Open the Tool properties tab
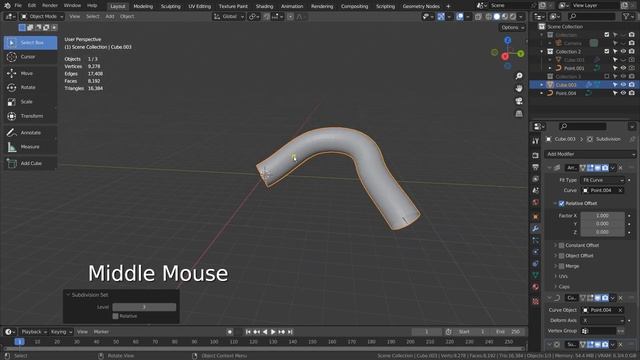The height and width of the screenshot is (360, 640). [536, 141]
